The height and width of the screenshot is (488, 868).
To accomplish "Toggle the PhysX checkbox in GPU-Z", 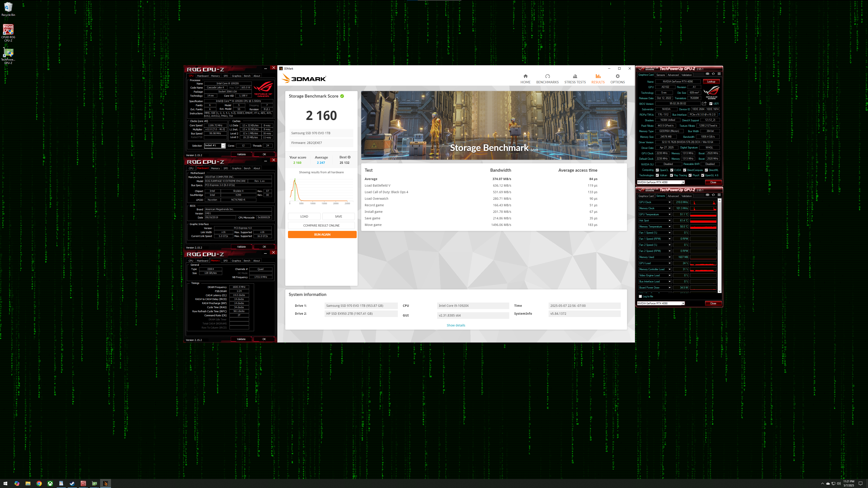I will [690, 175].
